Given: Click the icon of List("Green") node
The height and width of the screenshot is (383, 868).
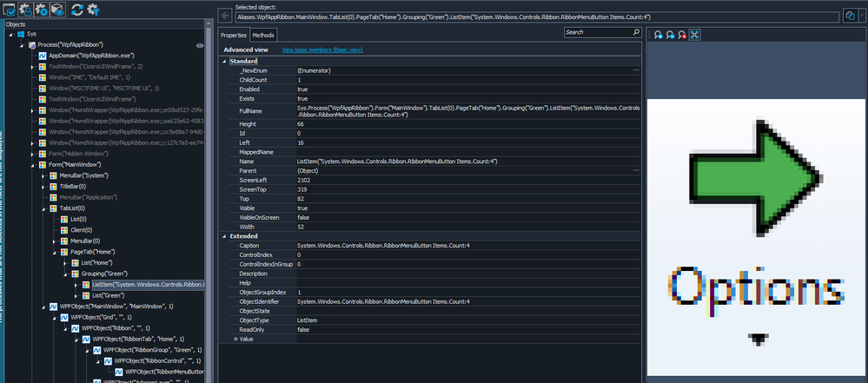Looking at the screenshot, I should point(86,295).
